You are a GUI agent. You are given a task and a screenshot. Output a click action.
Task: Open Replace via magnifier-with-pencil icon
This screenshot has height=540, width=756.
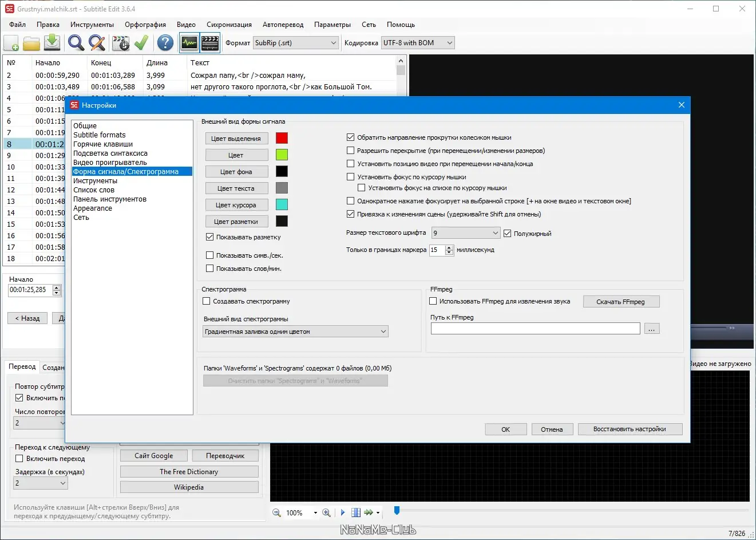coord(97,43)
